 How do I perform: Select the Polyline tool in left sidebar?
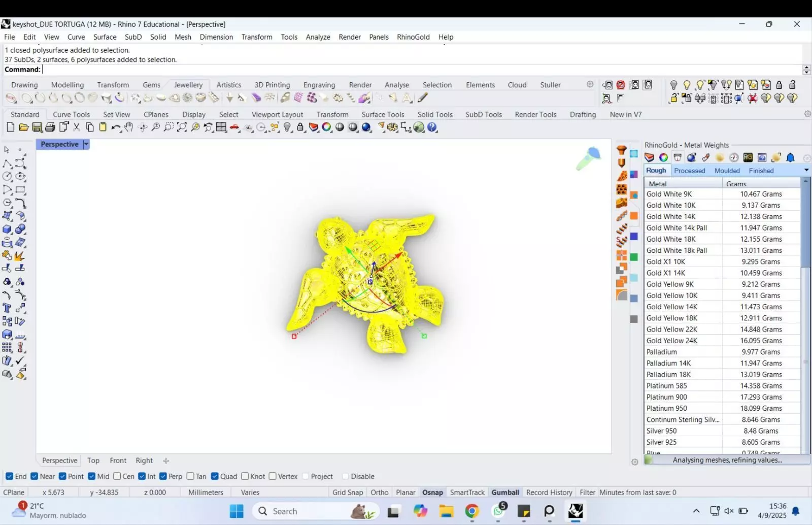(x=7, y=163)
